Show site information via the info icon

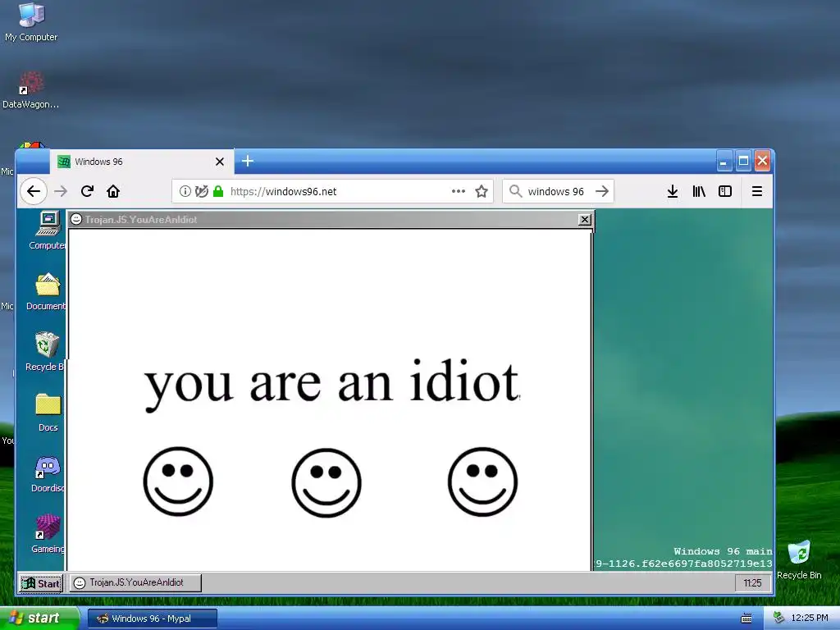point(185,191)
